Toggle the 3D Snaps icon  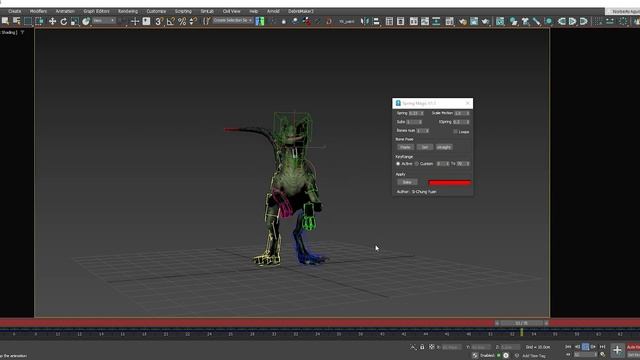tap(159, 21)
